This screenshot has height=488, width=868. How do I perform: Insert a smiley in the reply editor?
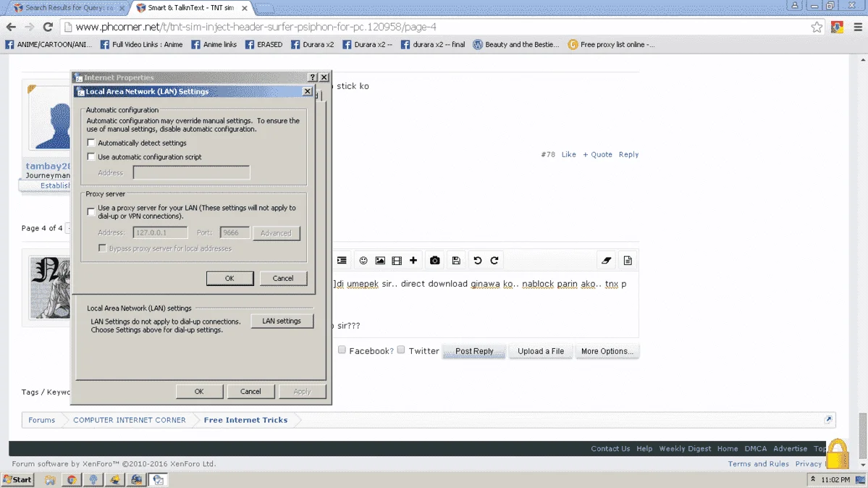click(363, 261)
